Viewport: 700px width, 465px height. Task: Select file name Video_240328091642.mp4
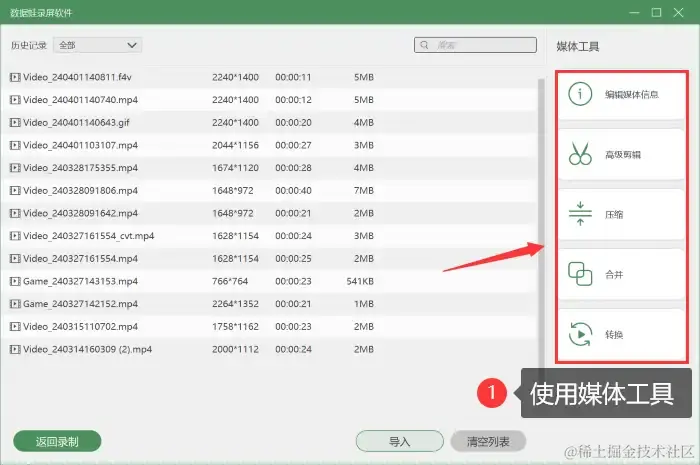click(80, 213)
